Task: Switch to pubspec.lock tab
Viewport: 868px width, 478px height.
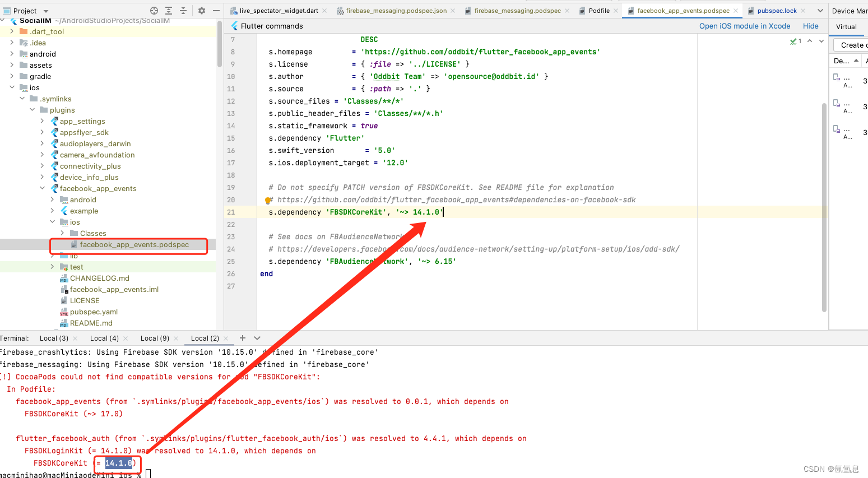Action: [x=777, y=11]
